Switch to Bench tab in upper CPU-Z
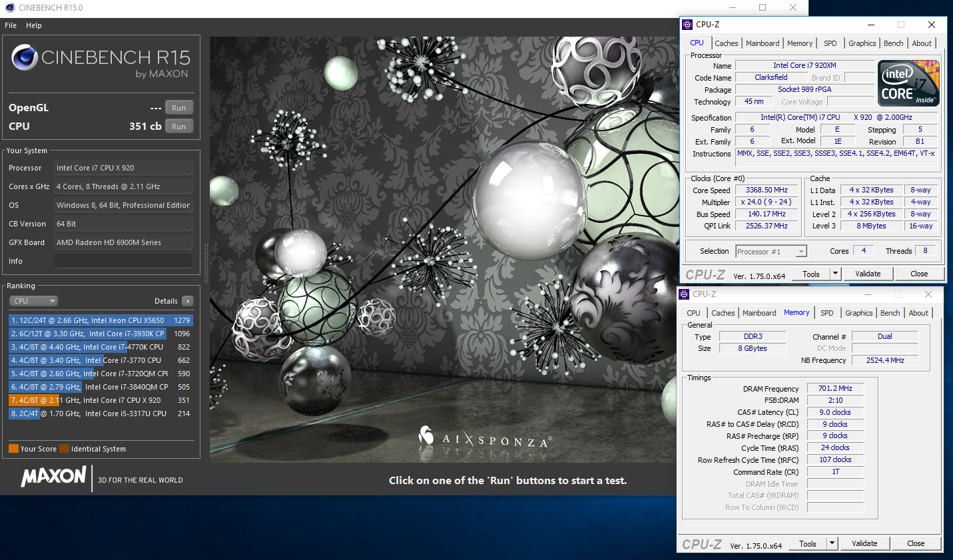953x560 pixels. (894, 43)
